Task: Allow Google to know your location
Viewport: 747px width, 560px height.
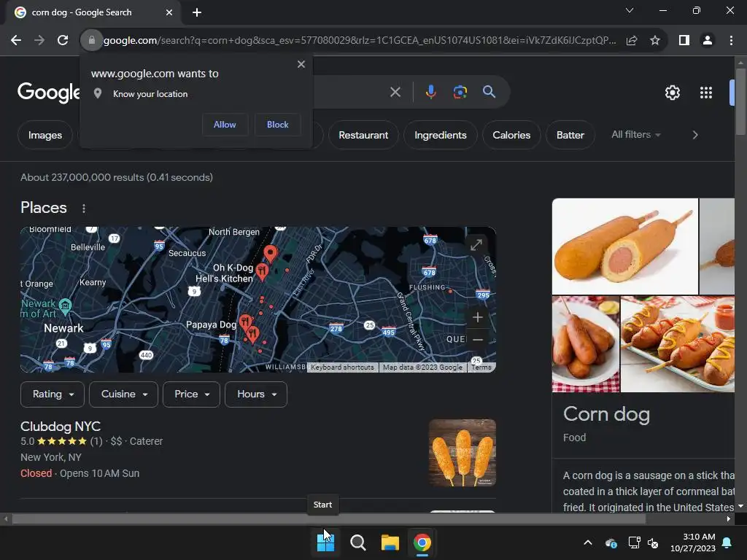Action: pyautogui.click(x=225, y=124)
